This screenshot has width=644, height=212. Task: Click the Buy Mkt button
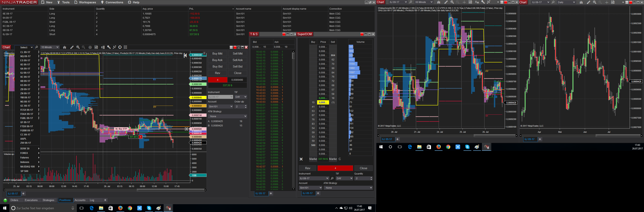[x=217, y=54]
